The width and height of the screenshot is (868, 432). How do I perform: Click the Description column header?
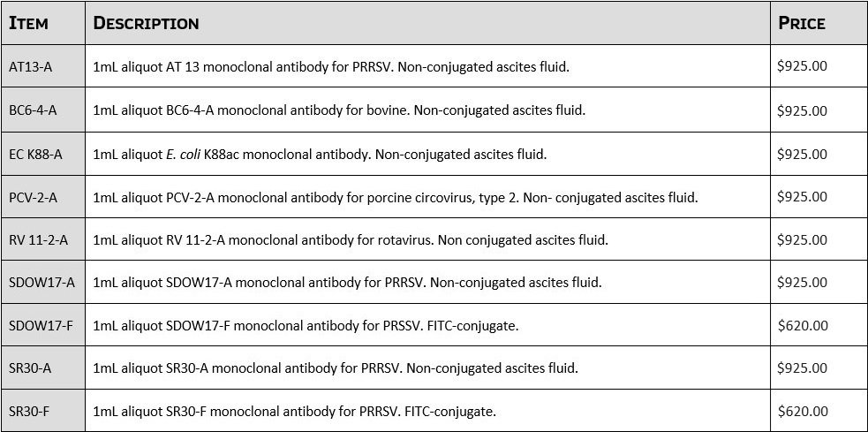146,23
